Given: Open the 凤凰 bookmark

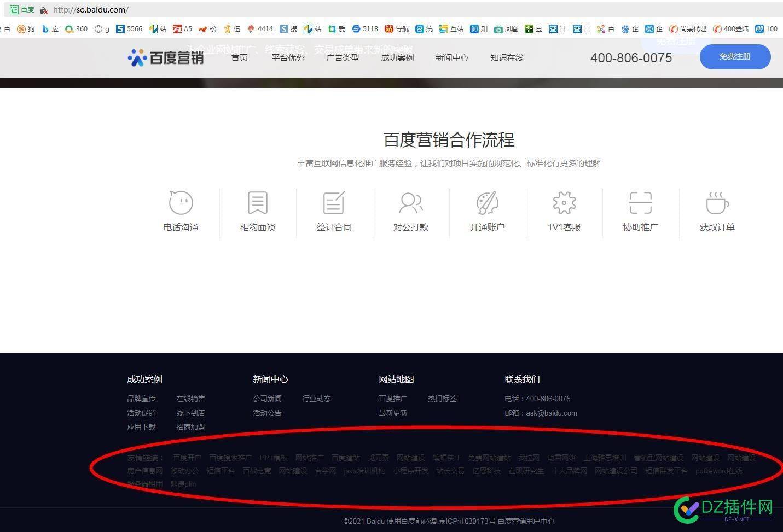Looking at the screenshot, I should point(506,29).
